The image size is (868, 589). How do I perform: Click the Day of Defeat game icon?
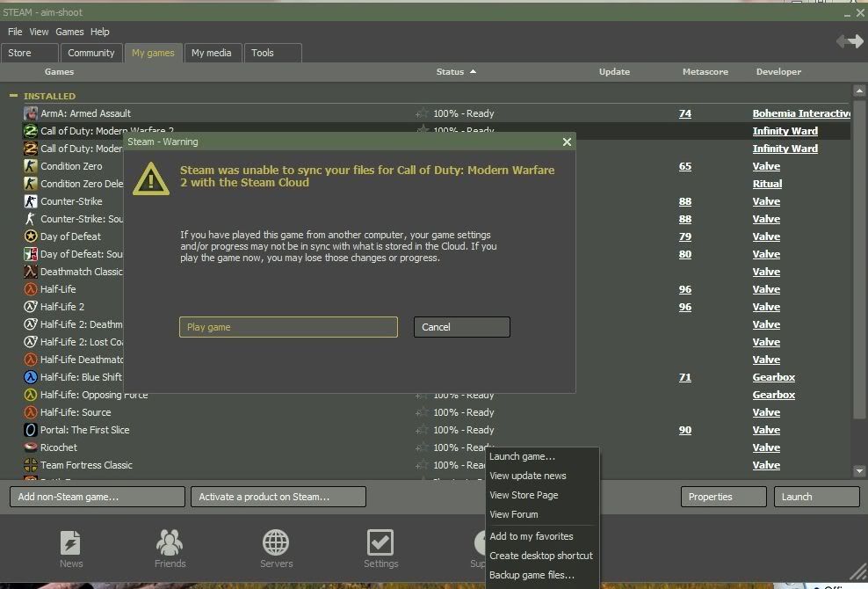click(31, 236)
